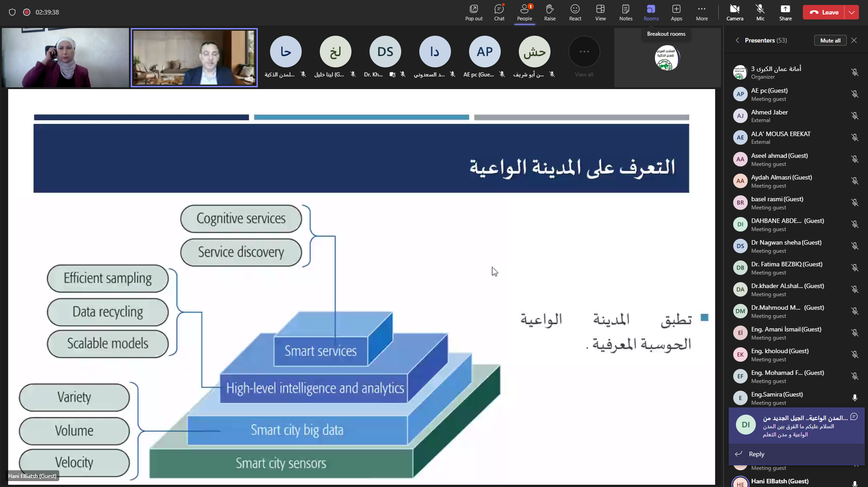Toggle mic icon for basel rasmi (Guest)
Viewport: 868px width, 487px height.
click(854, 203)
